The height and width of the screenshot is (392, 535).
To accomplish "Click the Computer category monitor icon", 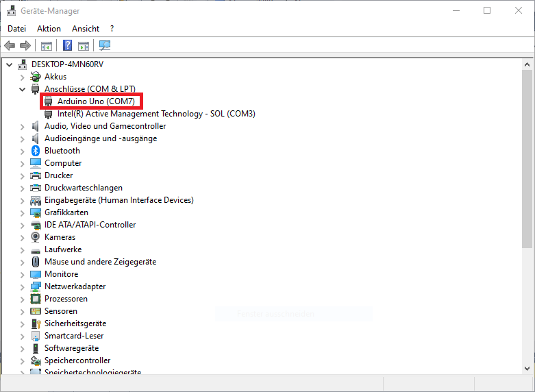I will (x=36, y=163).
